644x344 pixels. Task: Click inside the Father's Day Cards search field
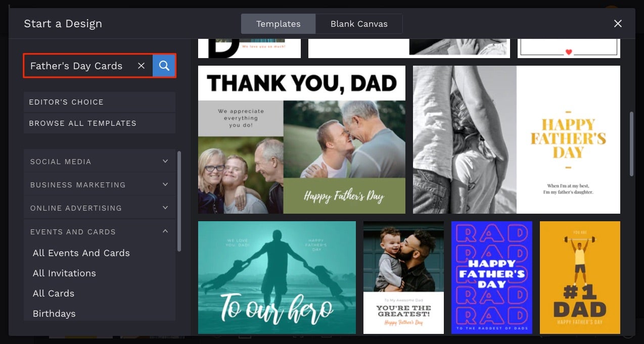(81, 65)
